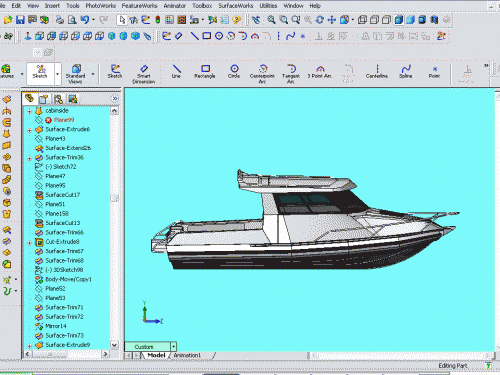Expand the Cut-Extrude8 feature node
Image resolution: width=500 pixels, height=375 pixels.
(29, 242)
